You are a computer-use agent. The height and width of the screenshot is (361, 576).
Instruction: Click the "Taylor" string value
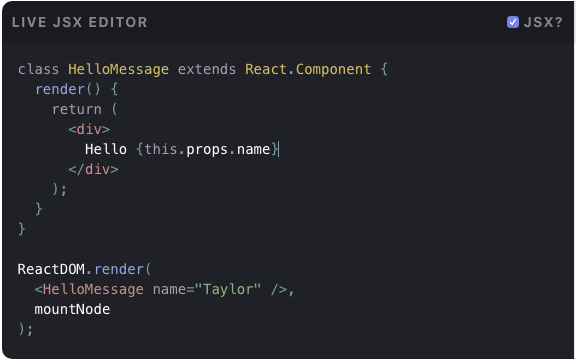(228, 289)
